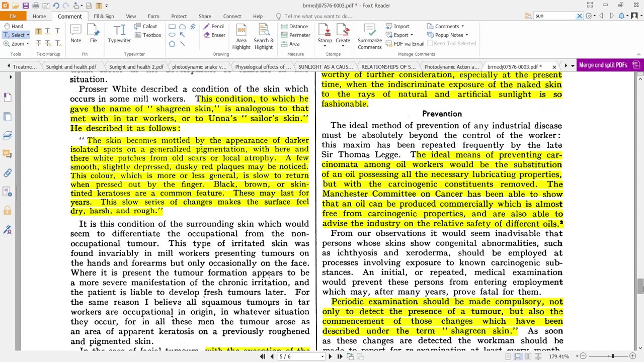644x362 pixels.
Task: Click the zoom out minus button
Action: click(583, 356)
